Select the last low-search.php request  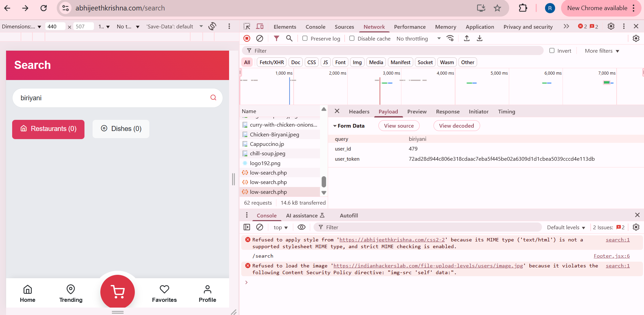click(269, 192)
